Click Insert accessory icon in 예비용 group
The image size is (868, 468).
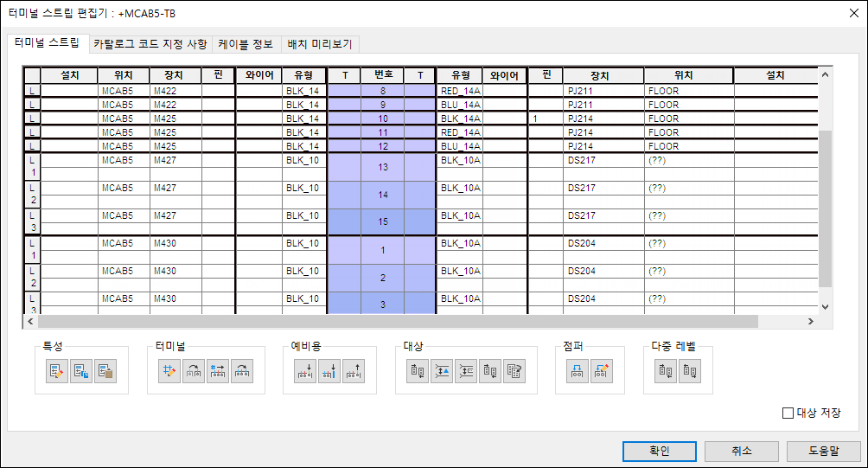(329, 371)
